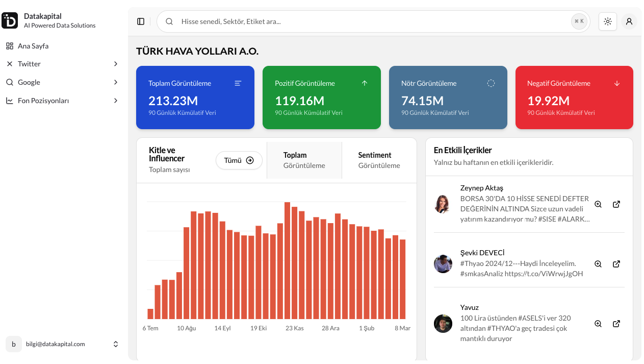Select the Twitter menu item
644x364 pixels.
63,64
